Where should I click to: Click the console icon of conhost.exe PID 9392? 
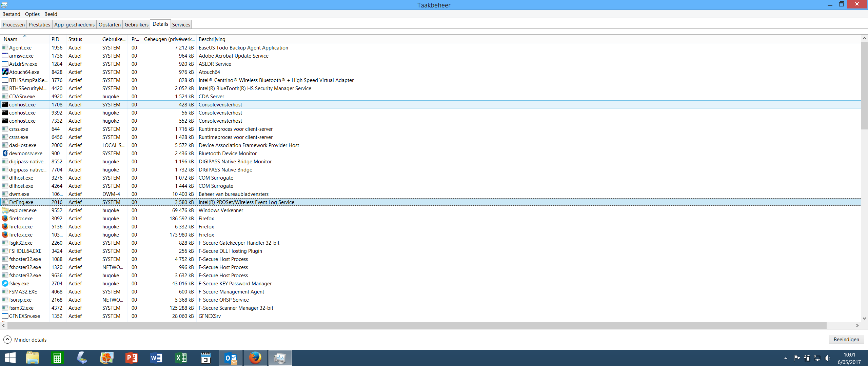pyautogui.click(x=5, y=113)
